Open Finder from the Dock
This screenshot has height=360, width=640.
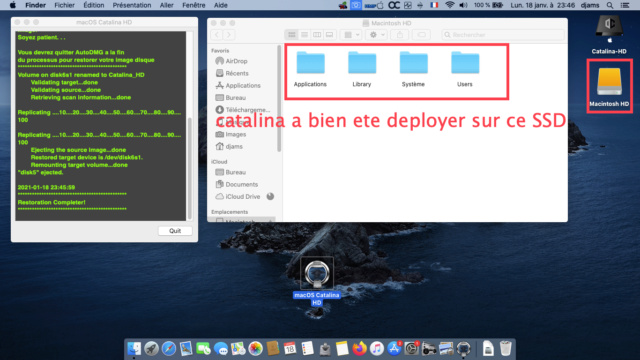134,349
